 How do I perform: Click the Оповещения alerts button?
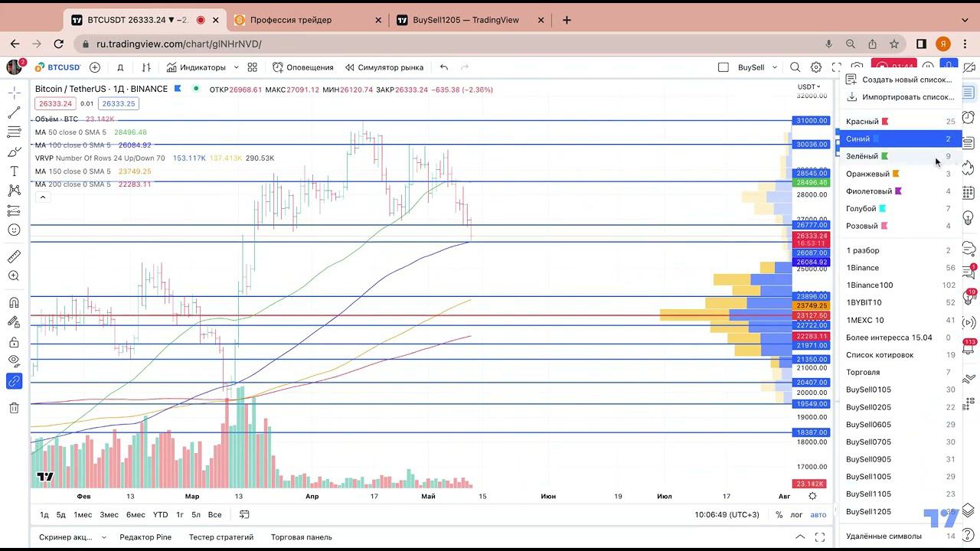coord(303,67)
